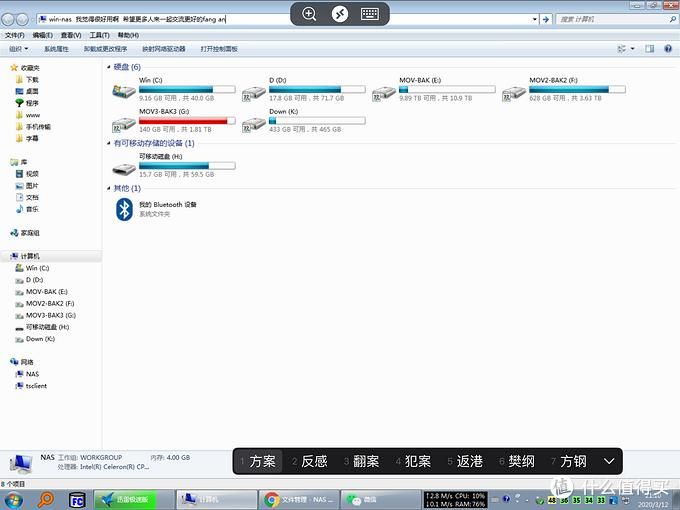Open the 工具(T) menu

tap(100, 35)
